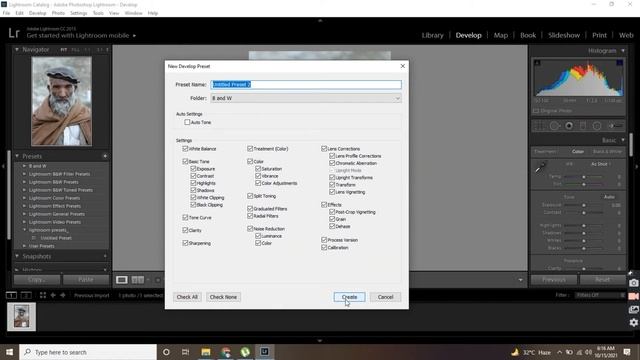Select the Red Eye Correction tool

569,126
